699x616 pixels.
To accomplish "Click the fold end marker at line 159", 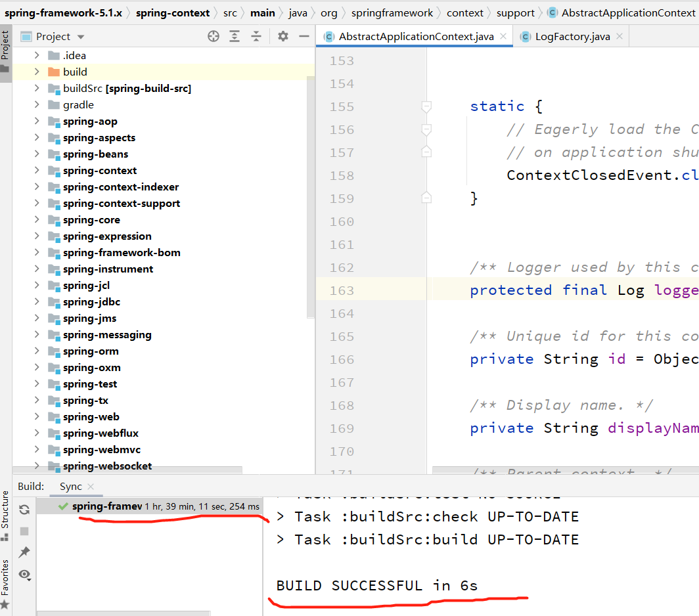I will [426, 198].
